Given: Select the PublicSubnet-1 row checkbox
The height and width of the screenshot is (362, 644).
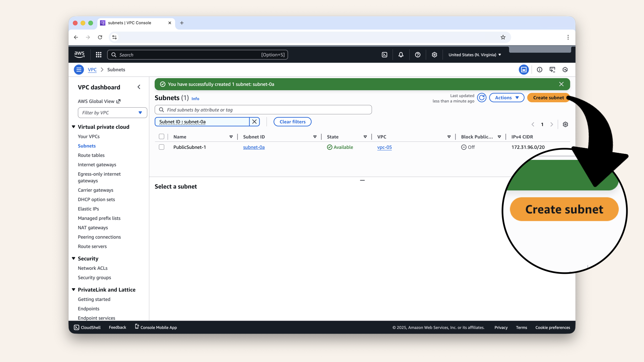Looking at the screenshot, I should 162,147.
